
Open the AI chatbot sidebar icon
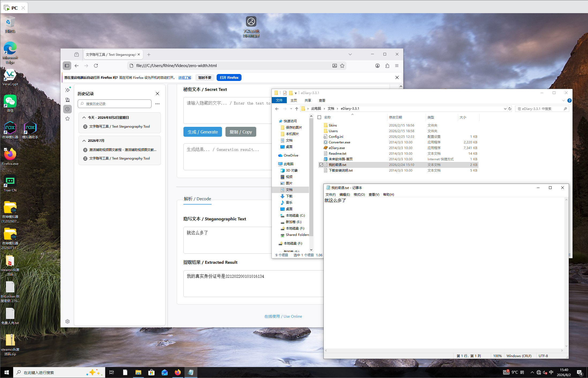click(67, 90)
